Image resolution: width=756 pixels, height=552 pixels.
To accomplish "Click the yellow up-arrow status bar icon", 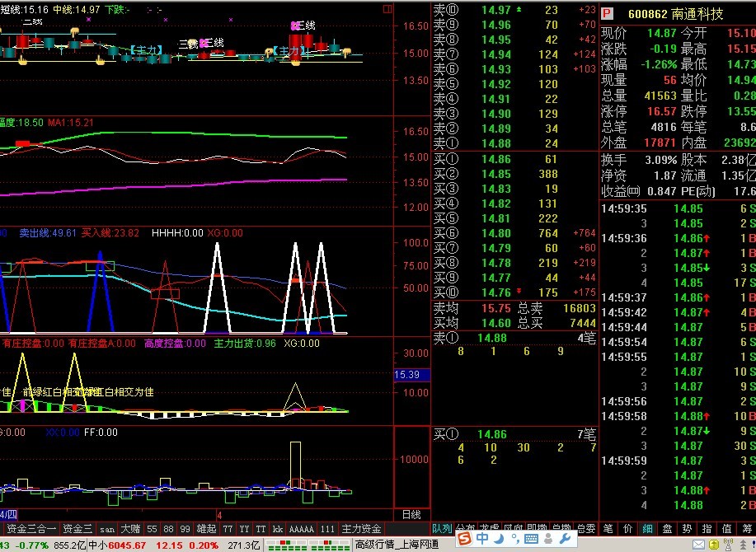I will click(715, 545).
